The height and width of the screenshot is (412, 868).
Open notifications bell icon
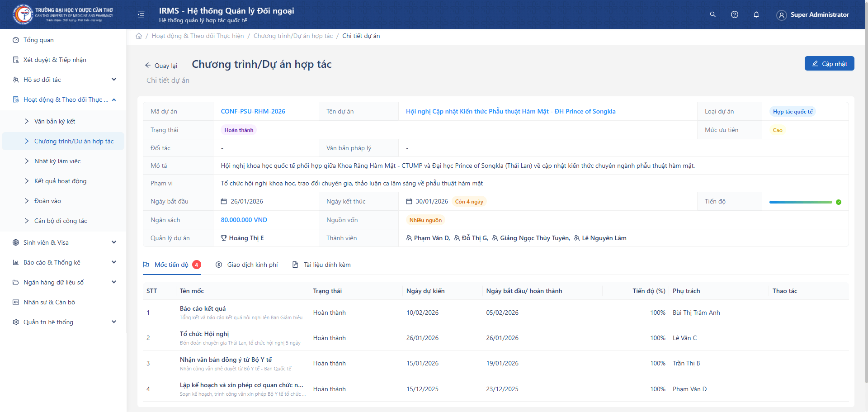click(756, 14)
